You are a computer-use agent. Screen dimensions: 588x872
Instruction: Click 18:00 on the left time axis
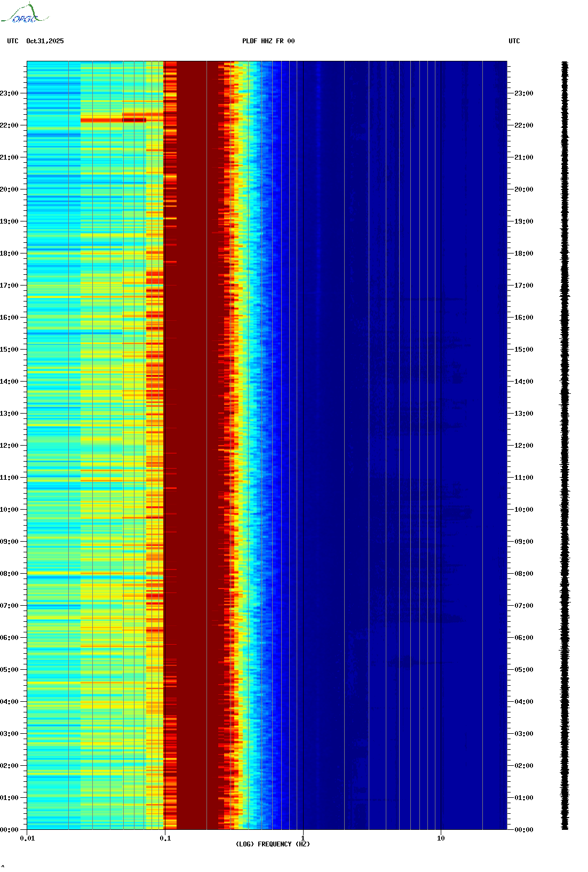[9, 253]
